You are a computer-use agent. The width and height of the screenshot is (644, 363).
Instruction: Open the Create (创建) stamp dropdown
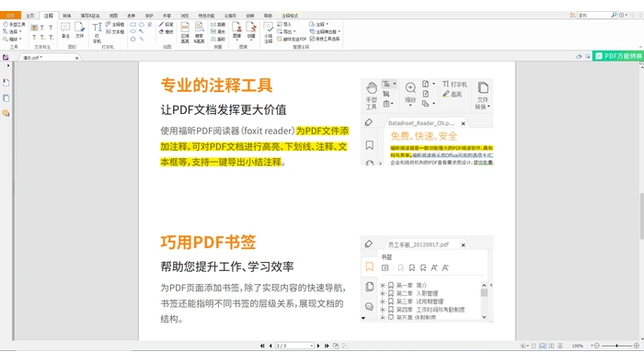[251, 31]
